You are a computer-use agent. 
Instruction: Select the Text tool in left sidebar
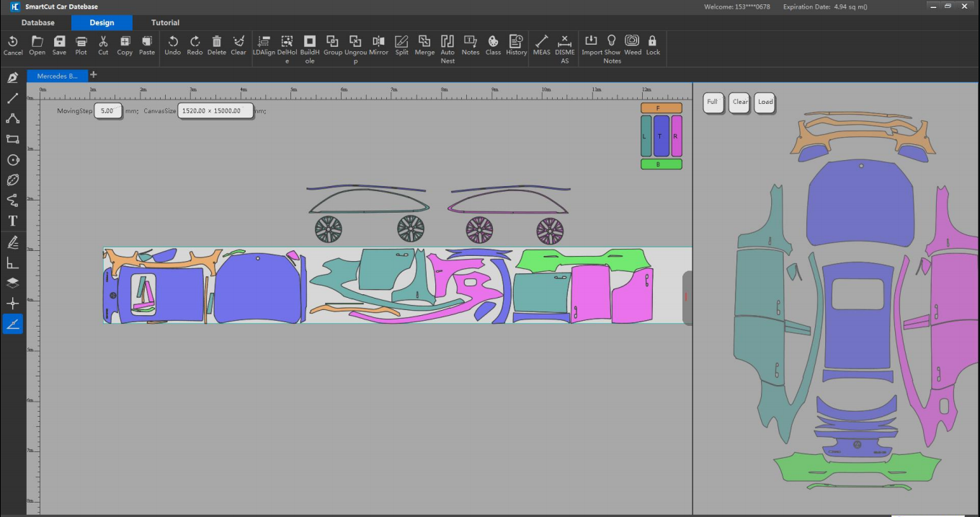12,221
